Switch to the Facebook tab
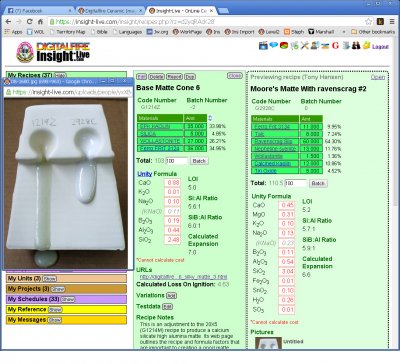Screen dimensions: 400x364 (x=38, y=11)
